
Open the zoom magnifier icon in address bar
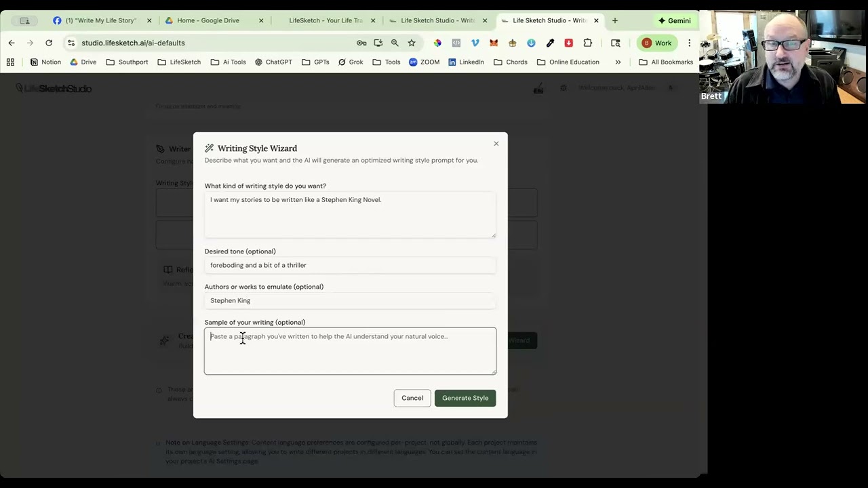tap(395, 43)
